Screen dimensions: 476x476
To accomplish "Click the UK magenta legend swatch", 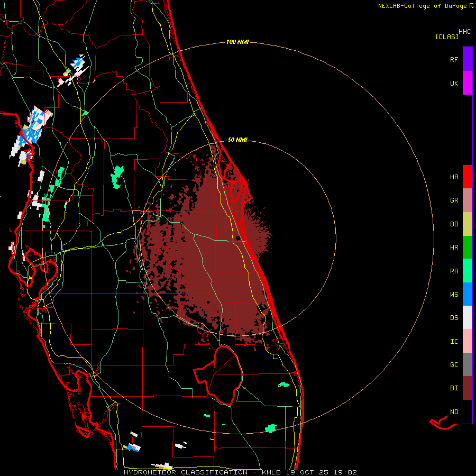I will pyautogui.click(x=467, y=83).
